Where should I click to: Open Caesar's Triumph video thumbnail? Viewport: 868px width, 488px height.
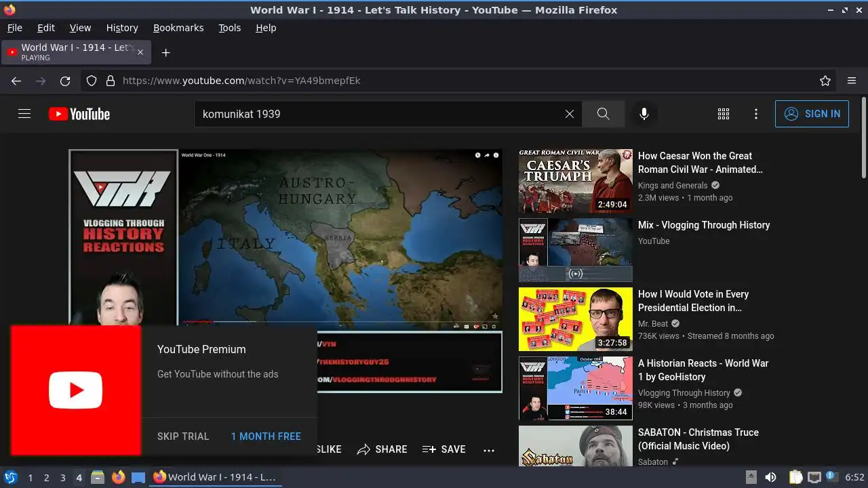coord(576,182)
